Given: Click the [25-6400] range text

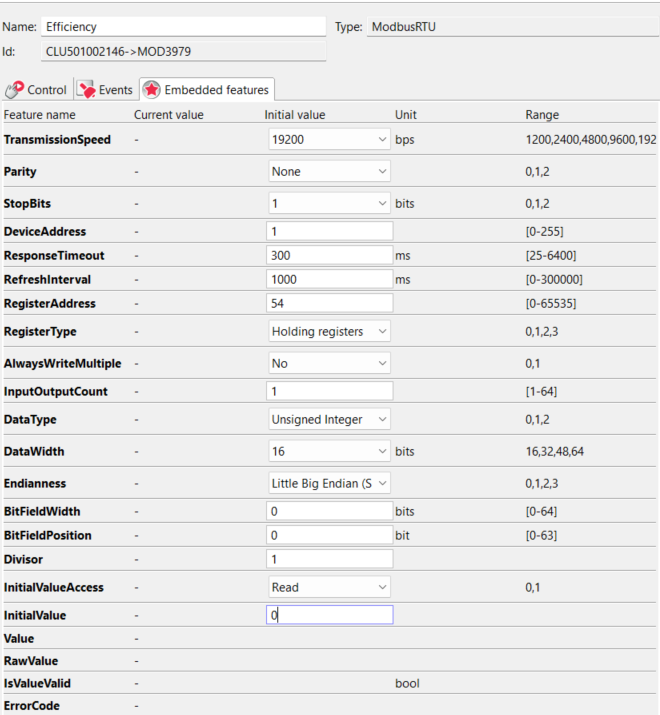Looking at the screenshot, I should 551,255.
